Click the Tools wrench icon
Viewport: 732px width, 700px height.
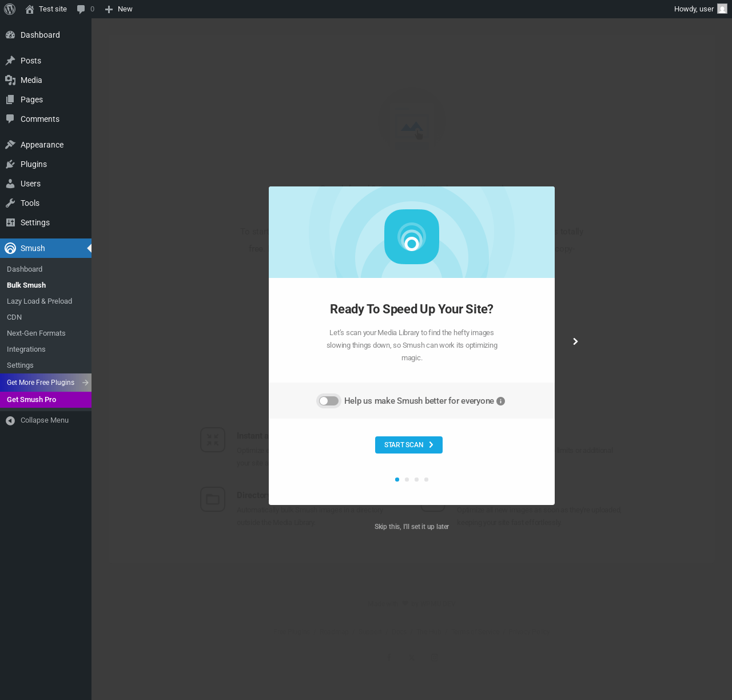(x=10, y=203)
